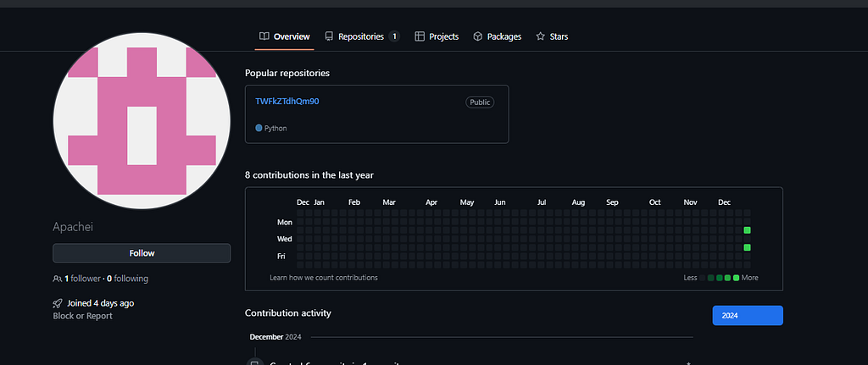Click Block or Report
Image resolution: width=868 pixels, height=365 pixels.
click(82, 316)
